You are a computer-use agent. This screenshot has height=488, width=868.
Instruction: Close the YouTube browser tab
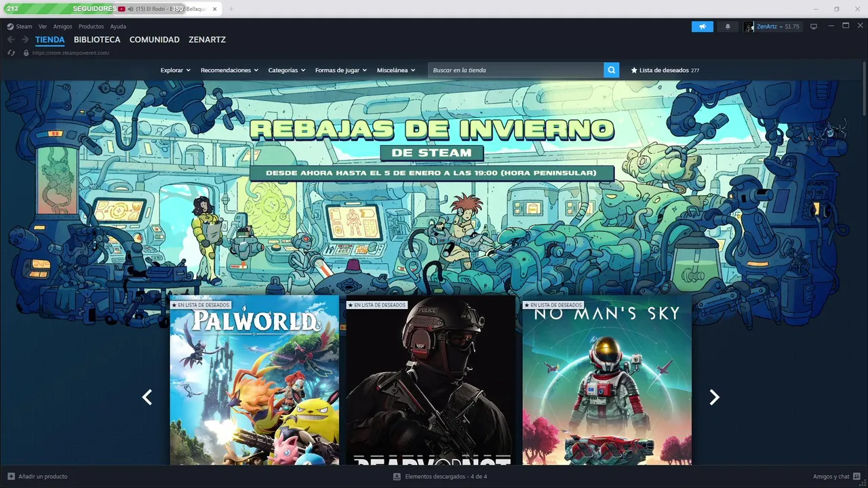coord(216,9)
